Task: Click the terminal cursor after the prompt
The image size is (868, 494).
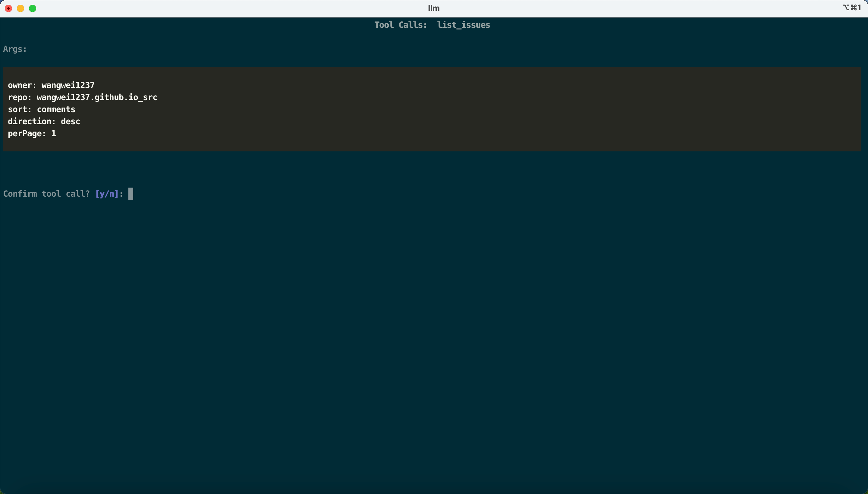Action: pyautogui.click(x=131, y=194)
